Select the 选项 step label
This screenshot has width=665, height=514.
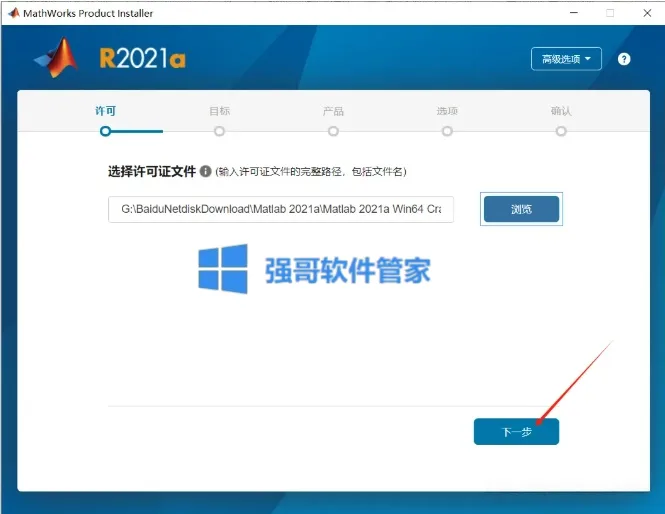[447, 111]
